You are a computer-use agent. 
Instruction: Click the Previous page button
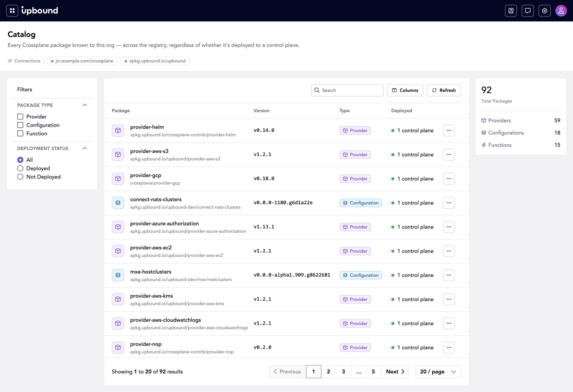(287, 372)
